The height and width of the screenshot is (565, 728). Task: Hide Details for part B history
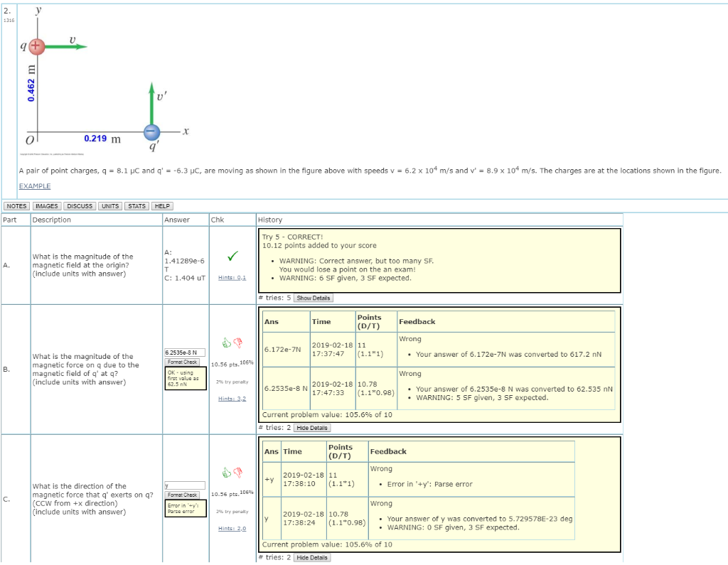[312, 428]
